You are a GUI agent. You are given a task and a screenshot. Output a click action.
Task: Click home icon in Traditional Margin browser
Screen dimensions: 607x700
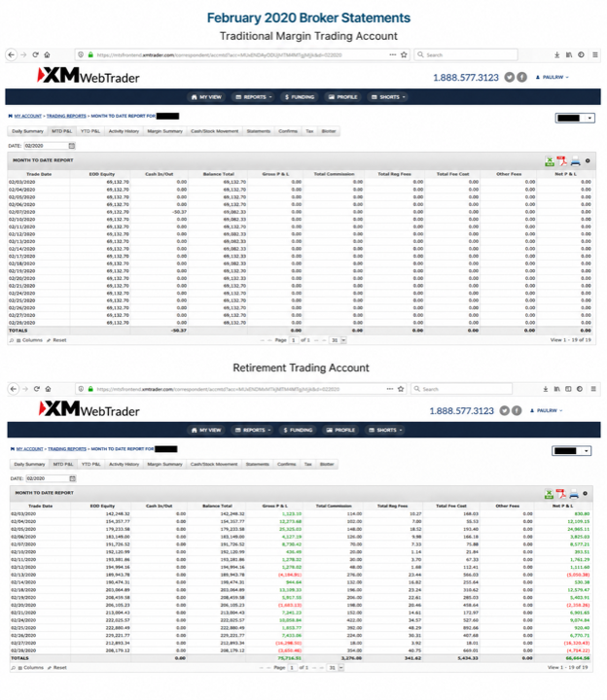(x=48, y=54)
